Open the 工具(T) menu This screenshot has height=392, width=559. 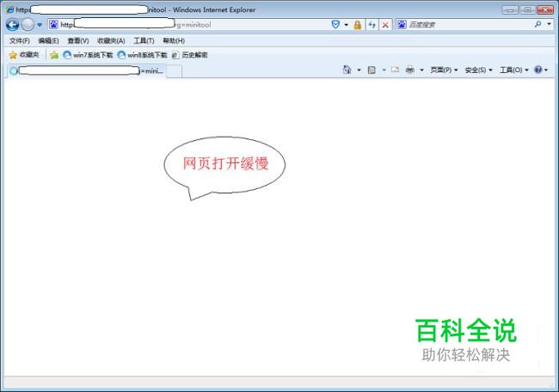click(144, 40)
